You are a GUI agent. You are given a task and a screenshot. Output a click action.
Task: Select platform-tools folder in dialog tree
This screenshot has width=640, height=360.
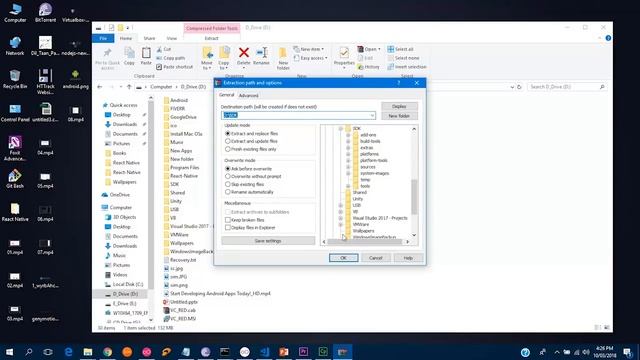[373, 160]
